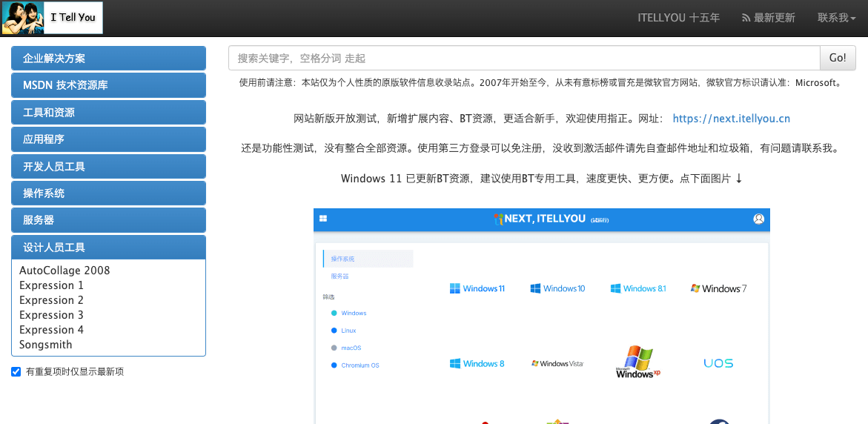The image size is (868, 424).
Task: Open Expression 1 in the list
Action: (x=51, y=285)
